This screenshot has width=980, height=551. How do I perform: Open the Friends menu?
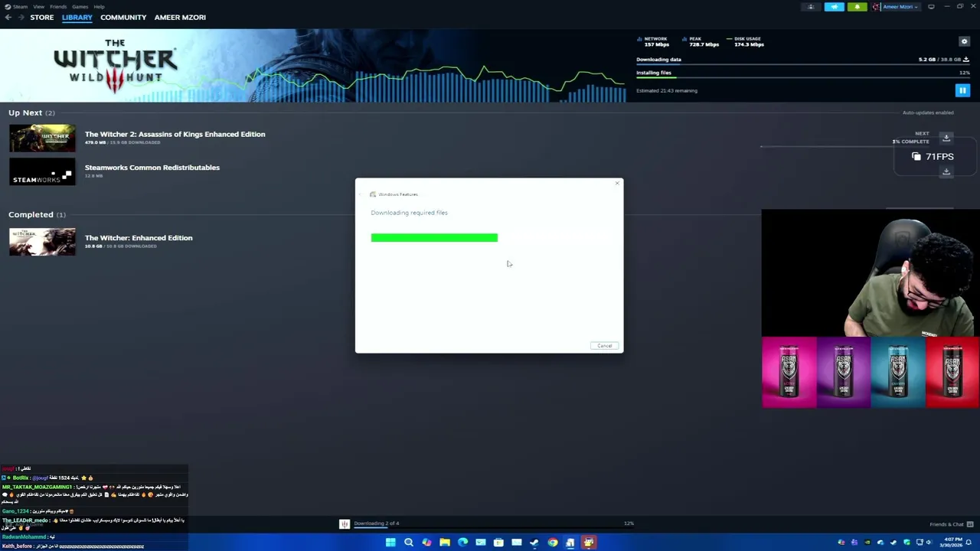pyautogui.click(x=58, y=7)
